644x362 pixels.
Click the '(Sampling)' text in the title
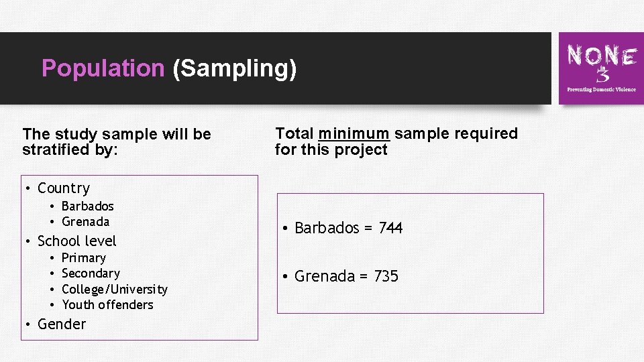pyautogui.click(x=234, y=68)
